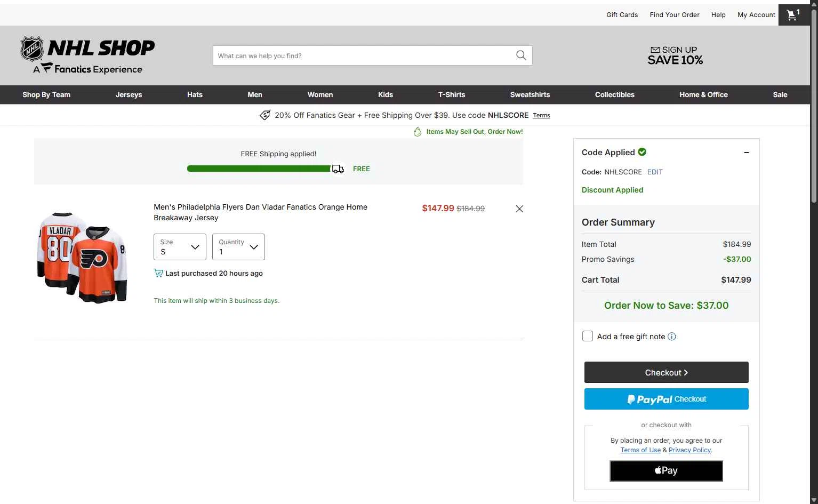Click the promo tag icon
Screen dimensions: 818x504
[265, 115]
